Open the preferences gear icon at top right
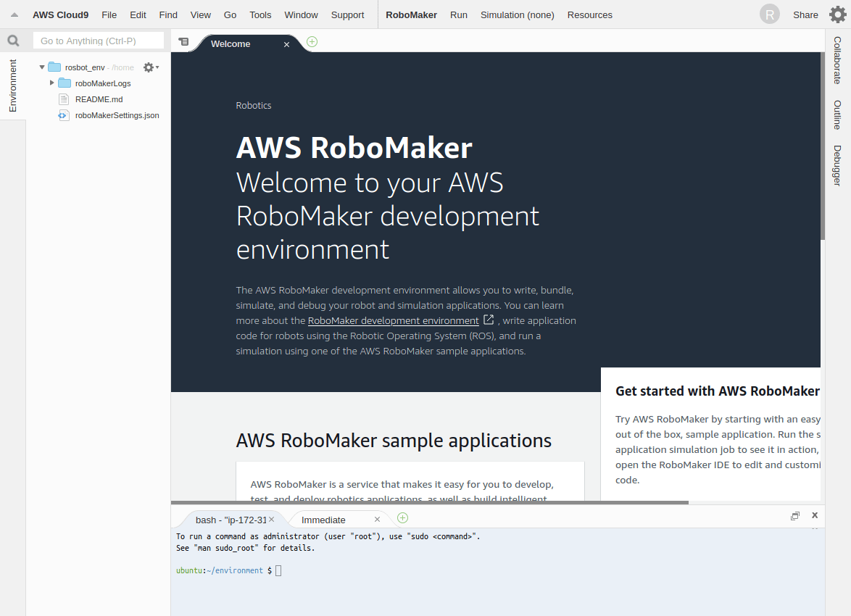The height and width of the screenshot is (616, 851). (837, 14)
